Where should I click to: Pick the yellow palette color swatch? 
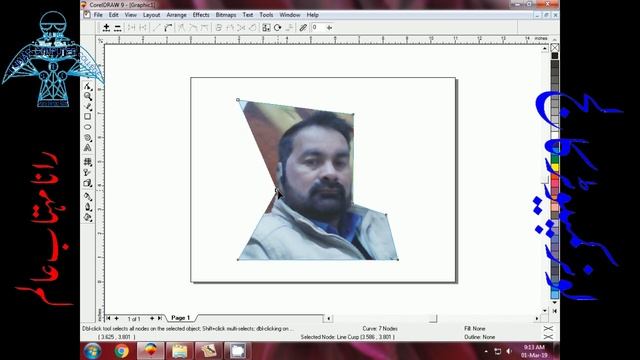click(555, 167)
